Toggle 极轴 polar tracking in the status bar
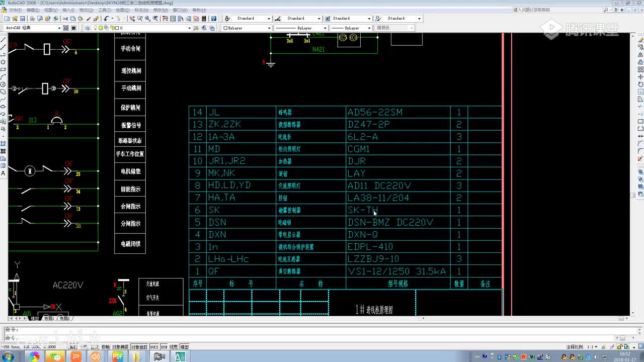Viewport: 644px width, 362px height. point(106,347)
